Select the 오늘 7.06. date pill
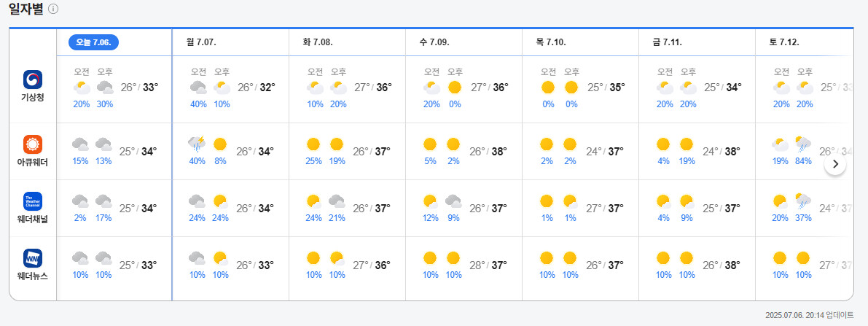 [93, 42]
